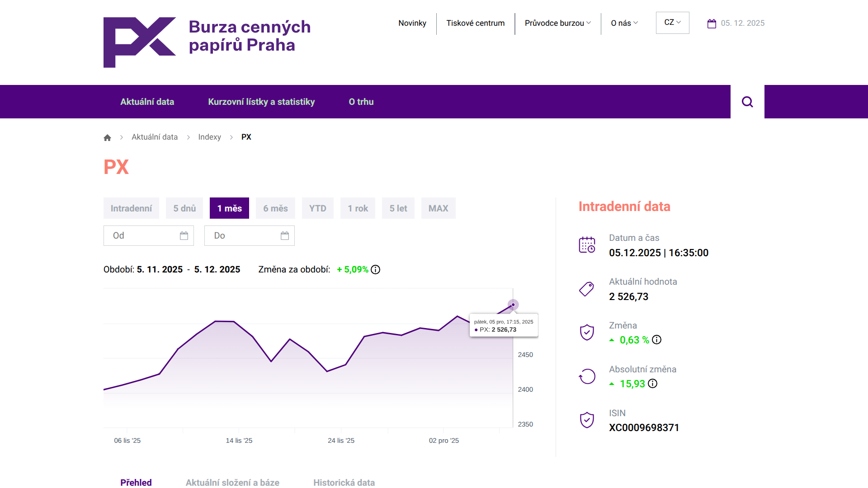Click the current value 2 526,73

click(x=629, y=296)
